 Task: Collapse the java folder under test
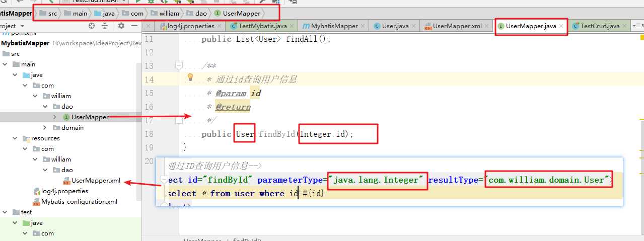click(x=15, y=223)
